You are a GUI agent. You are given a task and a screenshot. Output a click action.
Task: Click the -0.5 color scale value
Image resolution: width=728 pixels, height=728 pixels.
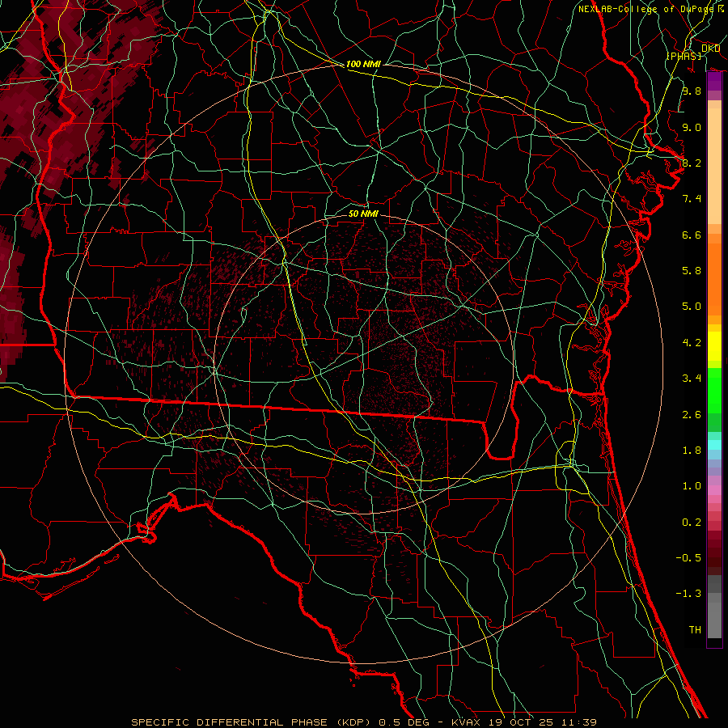[688, 558]
